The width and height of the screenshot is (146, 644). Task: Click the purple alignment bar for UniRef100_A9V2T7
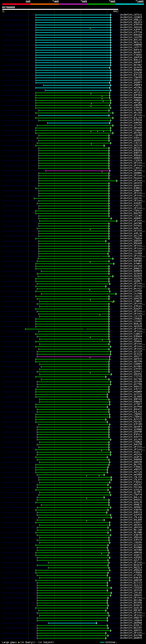tap(73, 357)
